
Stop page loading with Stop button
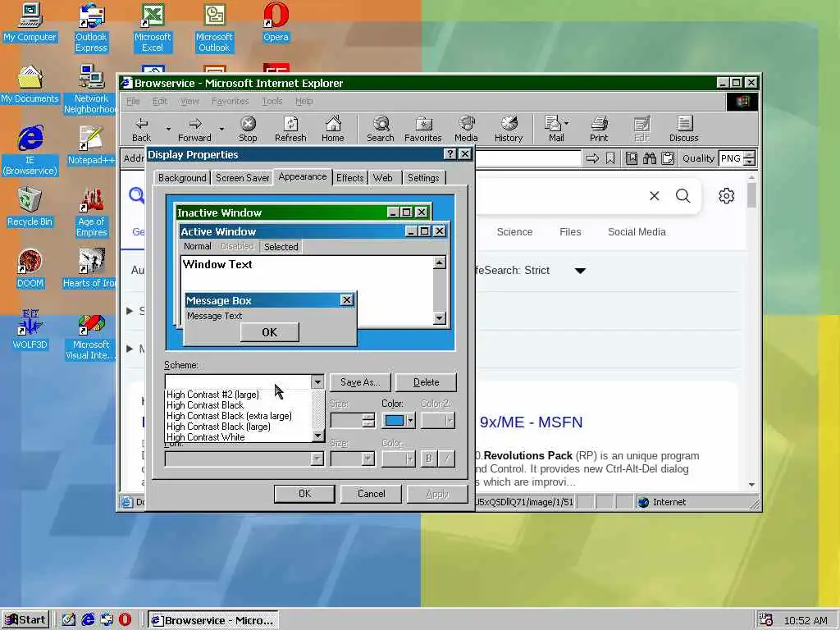[248, 129]
